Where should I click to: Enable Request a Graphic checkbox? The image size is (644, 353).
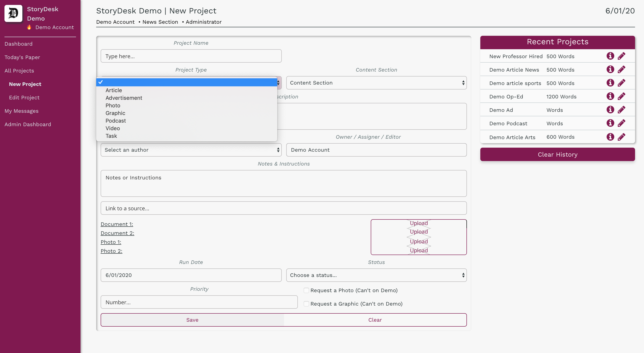[306, 304]
